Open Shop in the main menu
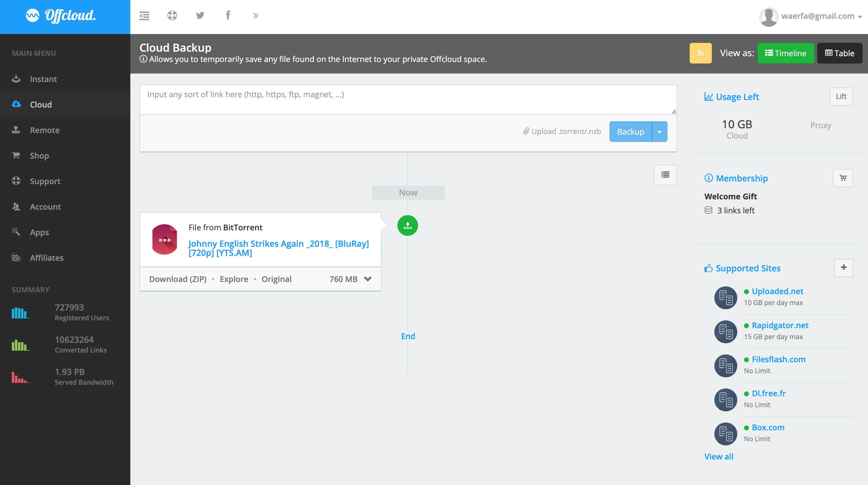The height and width of the screenshot is (485, 868). pos(65,156)
